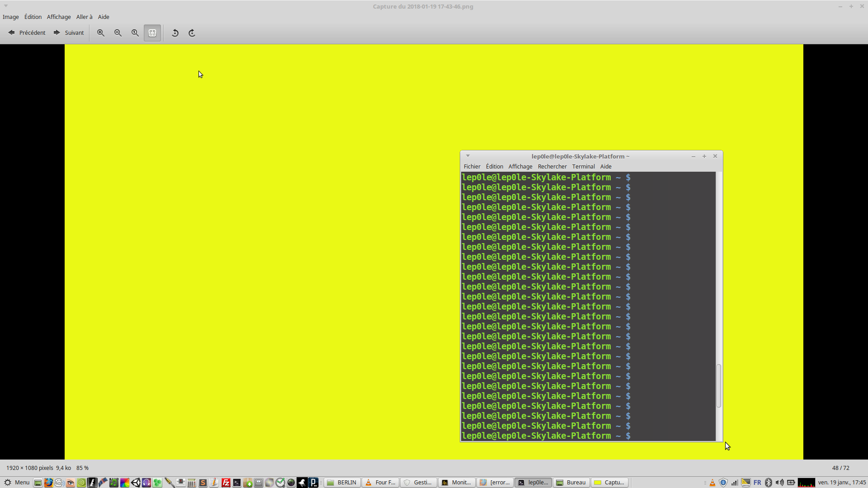Open the Édition menu in viewer
The image size is (868, 488).
click(x=33, y=17)
